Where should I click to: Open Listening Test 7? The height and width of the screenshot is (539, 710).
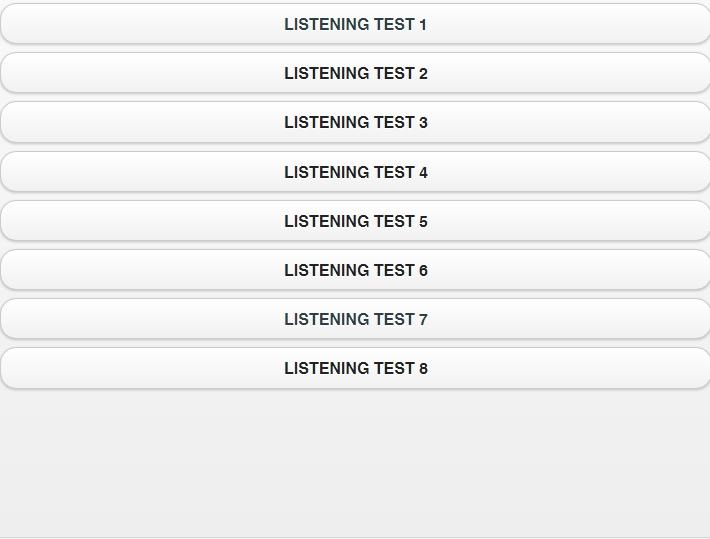pos(355,319)
